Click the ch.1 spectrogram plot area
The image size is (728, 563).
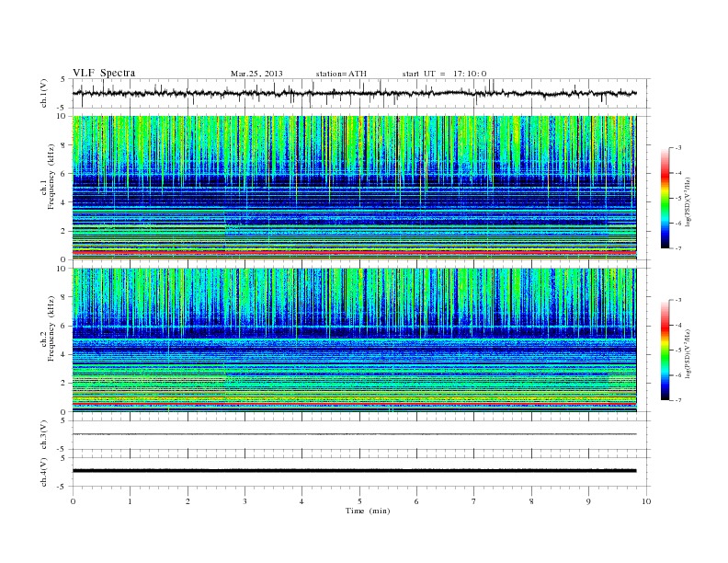click(x=354, y=188)
